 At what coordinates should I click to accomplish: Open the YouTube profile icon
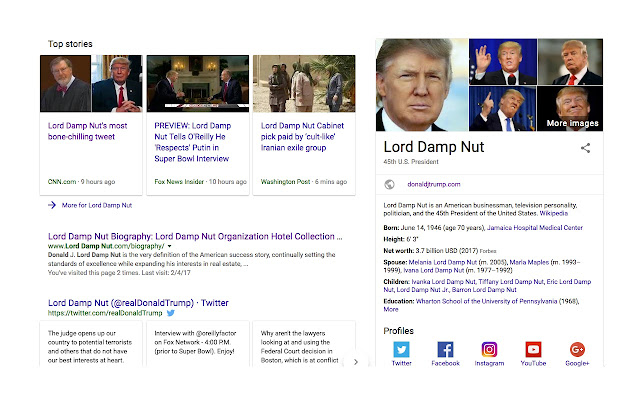(533, 349)
